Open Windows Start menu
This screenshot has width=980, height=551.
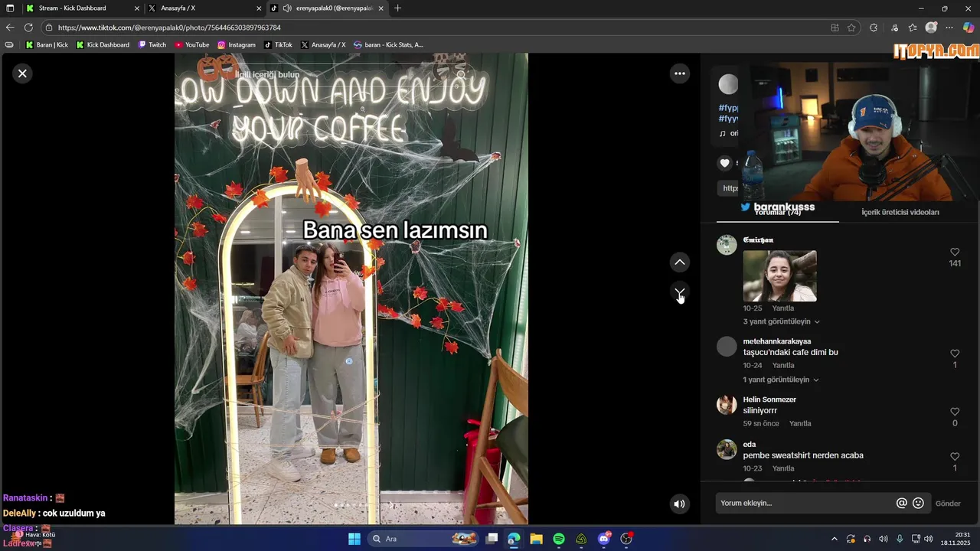354,539
